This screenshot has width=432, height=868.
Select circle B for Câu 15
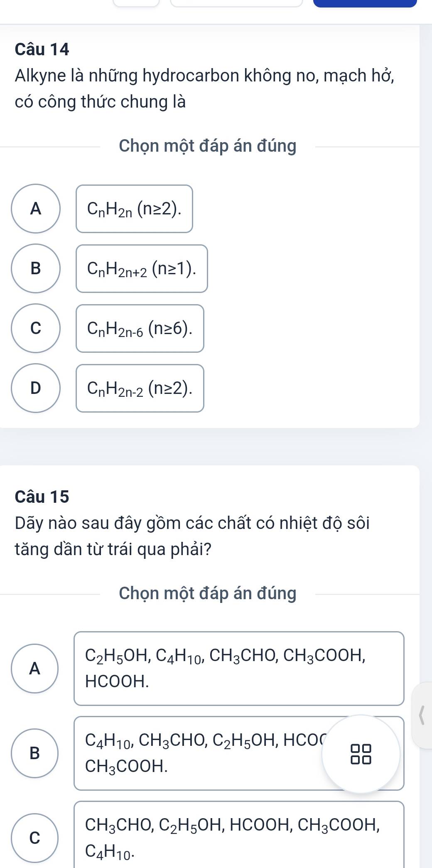[35, 753]
